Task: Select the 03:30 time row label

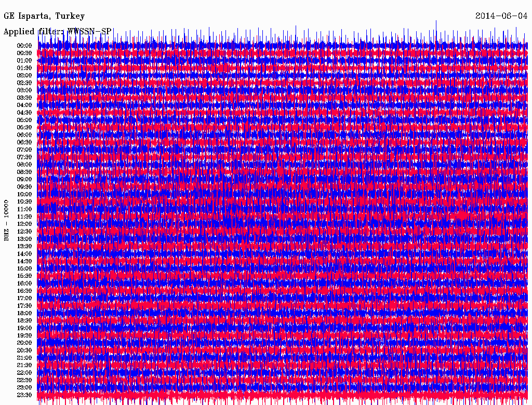Action: click(24, 98)
